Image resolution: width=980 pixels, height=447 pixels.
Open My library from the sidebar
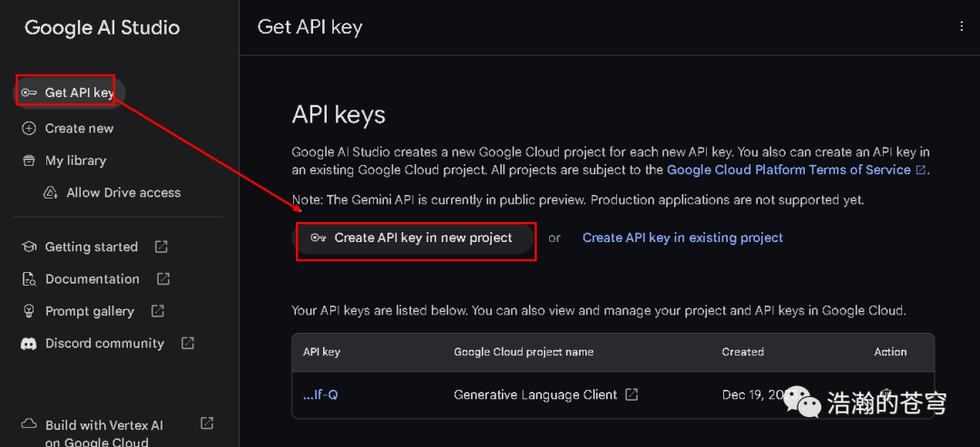[75, 160]
